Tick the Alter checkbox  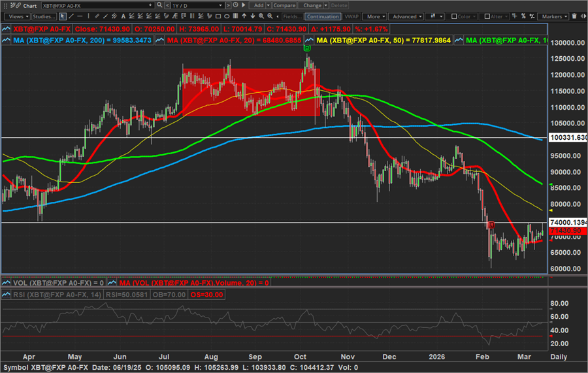pos(487,16)
